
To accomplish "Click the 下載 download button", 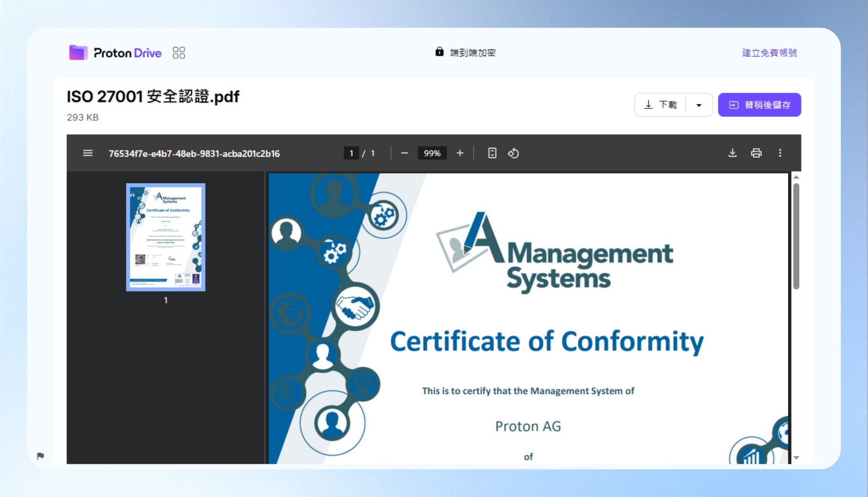I will 660,105.
